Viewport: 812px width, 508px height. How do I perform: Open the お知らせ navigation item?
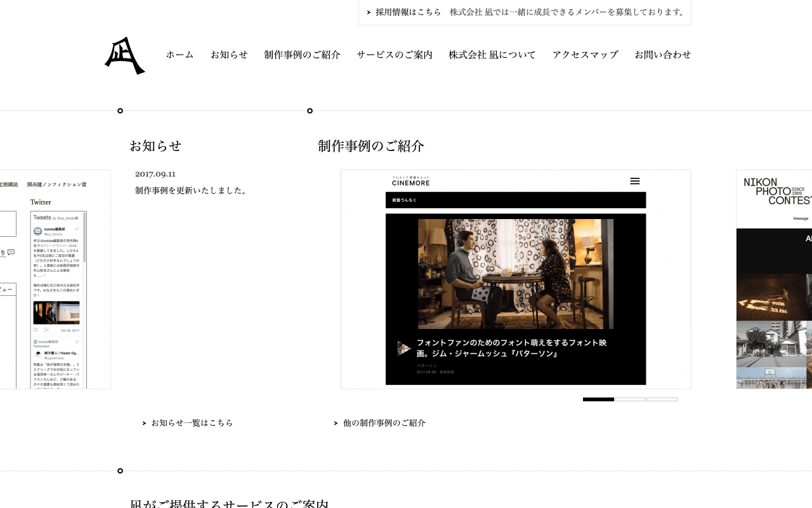click(229, 55)
